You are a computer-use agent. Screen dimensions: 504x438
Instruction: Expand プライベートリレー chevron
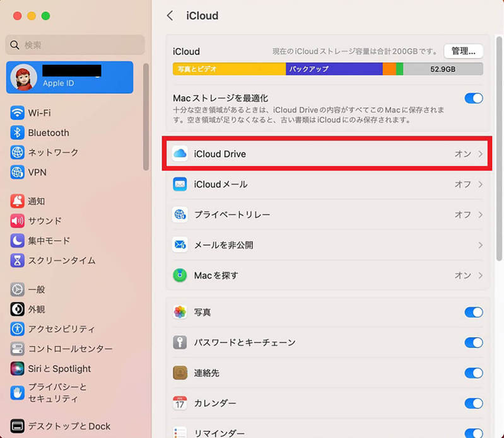480,214
